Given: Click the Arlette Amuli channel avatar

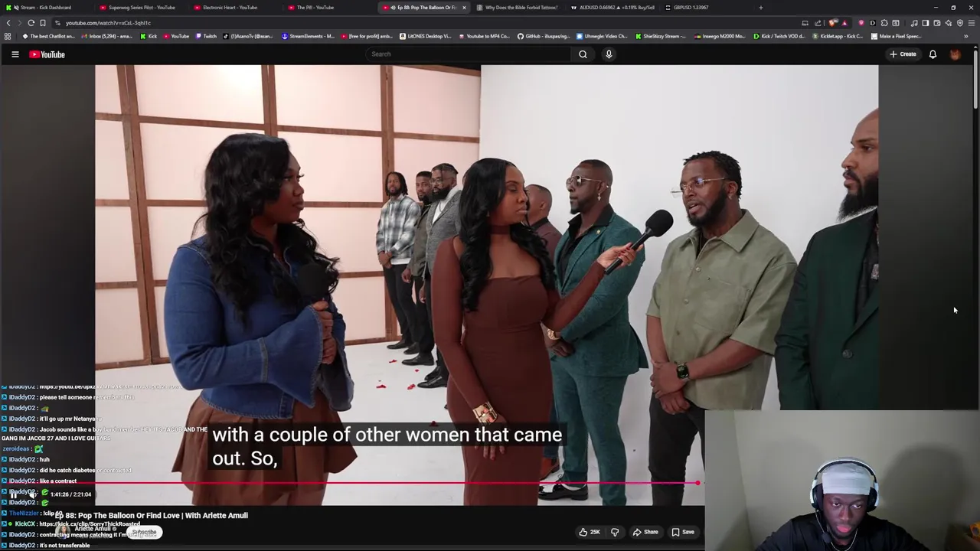Looking at the screenshot, I should [x=63, y=532].
